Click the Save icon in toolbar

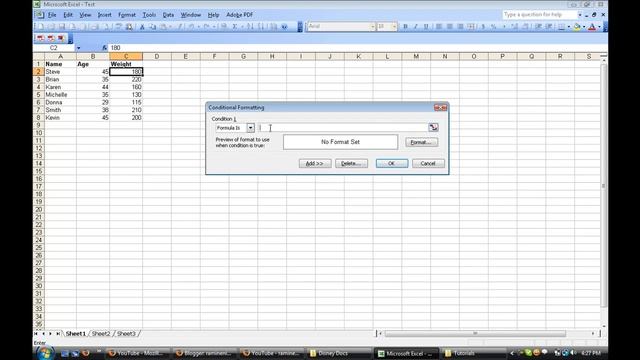click(x=62, y=27)
